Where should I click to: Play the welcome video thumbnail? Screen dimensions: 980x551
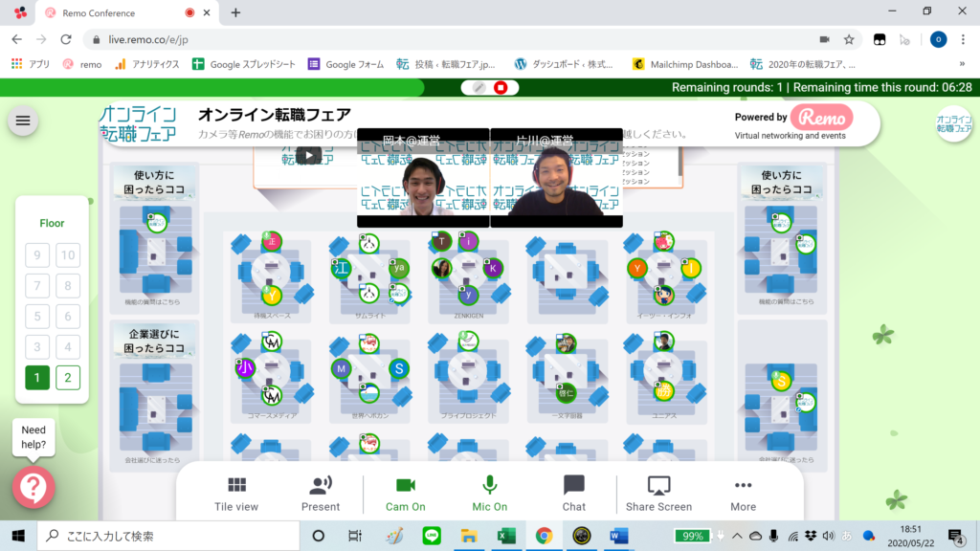(309, 155)
